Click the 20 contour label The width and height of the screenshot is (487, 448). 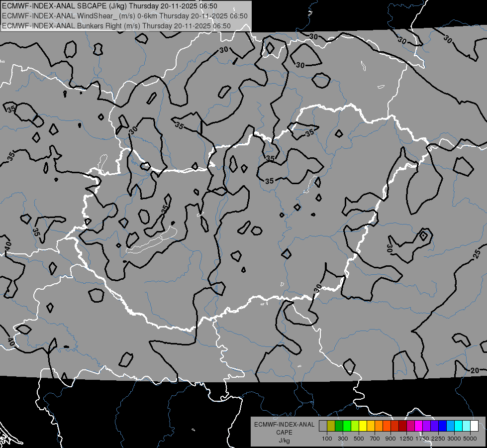[475, 370]
